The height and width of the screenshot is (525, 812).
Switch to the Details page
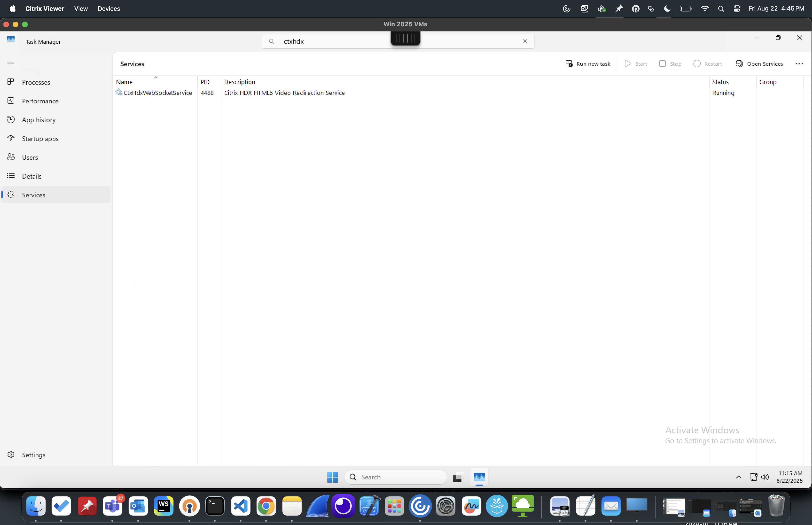pyautogui.click(x=56, y=176)
